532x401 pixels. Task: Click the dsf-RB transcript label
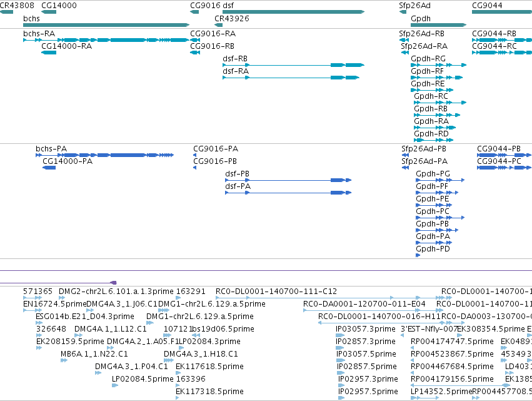(x=235, y=58)
